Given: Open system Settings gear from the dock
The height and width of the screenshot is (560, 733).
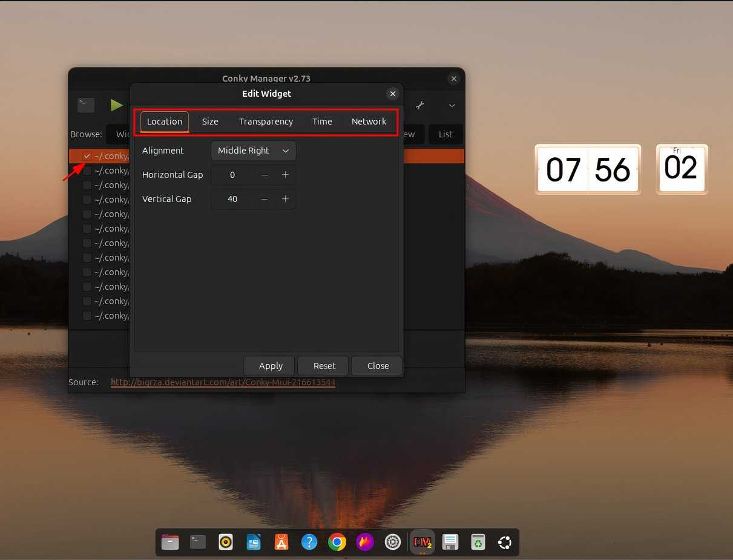Looking at the screenshot, I should pos(392,542).
